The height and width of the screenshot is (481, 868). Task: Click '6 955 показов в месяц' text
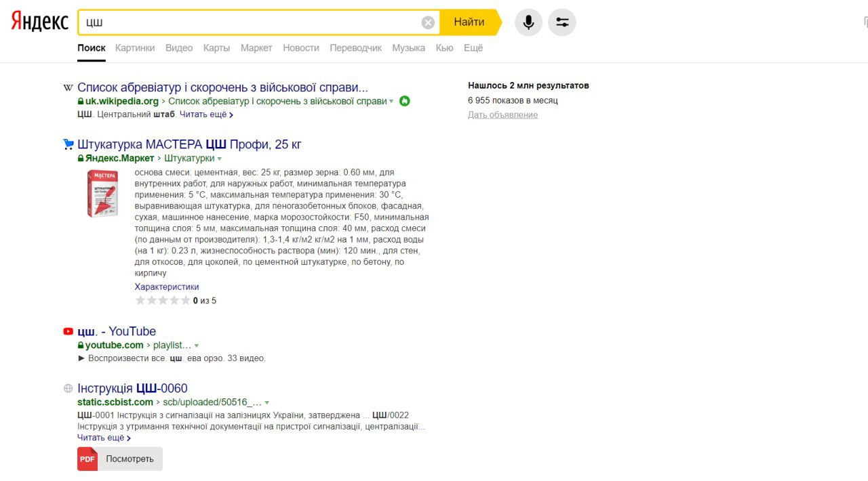click(x=513, y=100)
